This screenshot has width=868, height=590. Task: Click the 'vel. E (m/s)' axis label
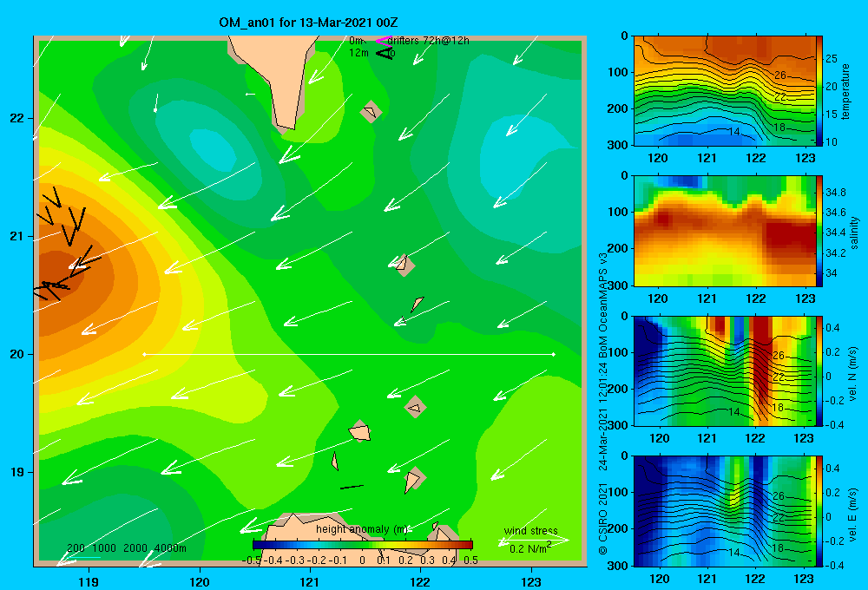pyautogui.click(x=853, y=515)
